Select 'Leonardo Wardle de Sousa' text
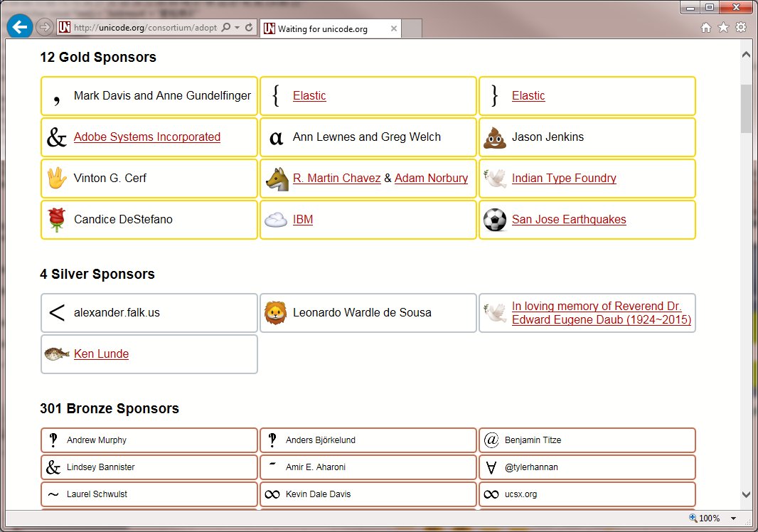 tap(362, 312)
